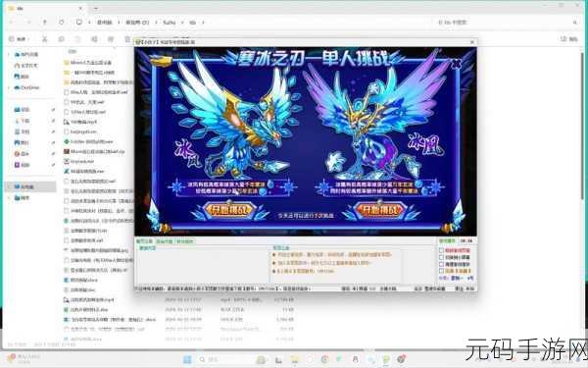Switch to the first tab below game view
This screenshot has width=588, height=368.
tap(145, 241)
